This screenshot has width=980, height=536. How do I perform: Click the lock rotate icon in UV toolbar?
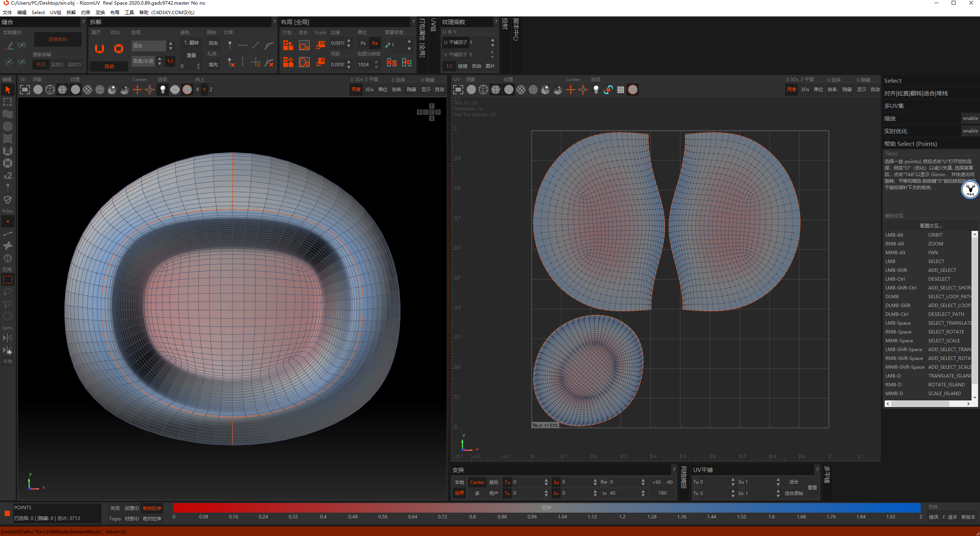pos(608,90)
